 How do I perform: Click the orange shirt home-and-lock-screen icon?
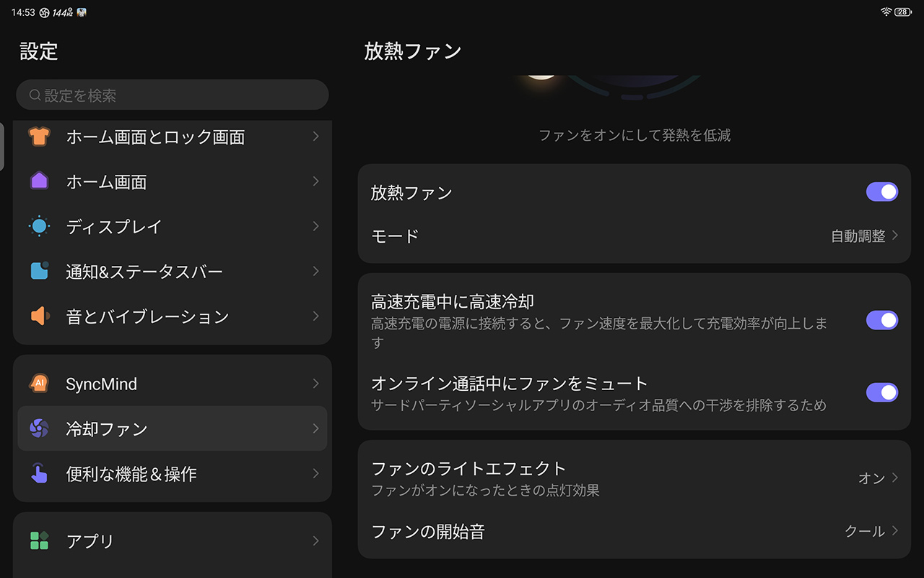(39, 137)
